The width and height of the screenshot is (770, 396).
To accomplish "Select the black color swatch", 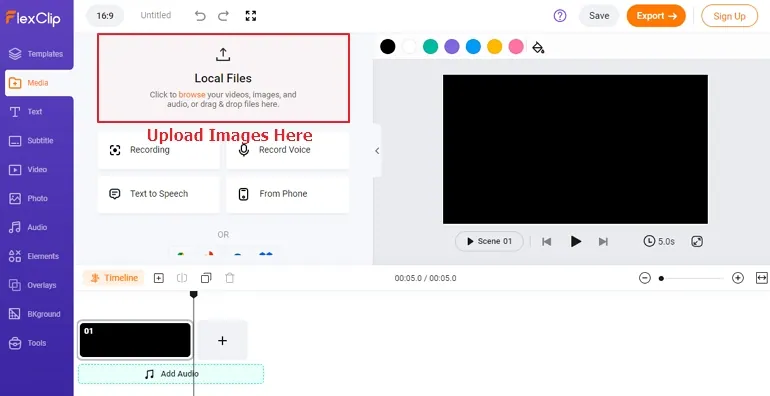I will (x=387, y=47).
